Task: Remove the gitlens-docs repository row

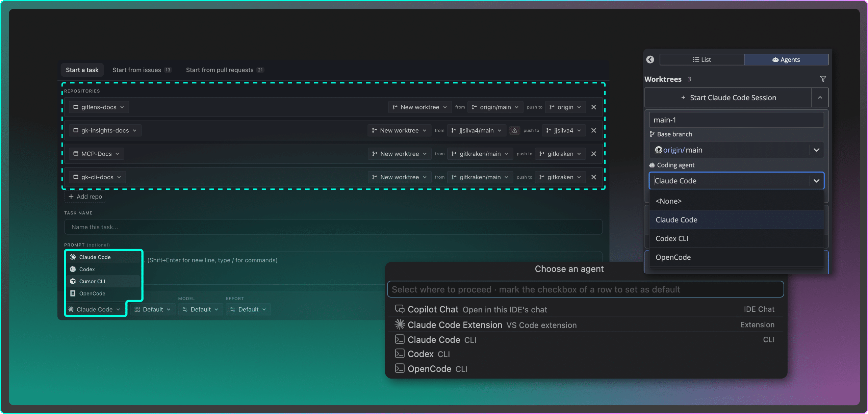Action: tap(593, 107)
